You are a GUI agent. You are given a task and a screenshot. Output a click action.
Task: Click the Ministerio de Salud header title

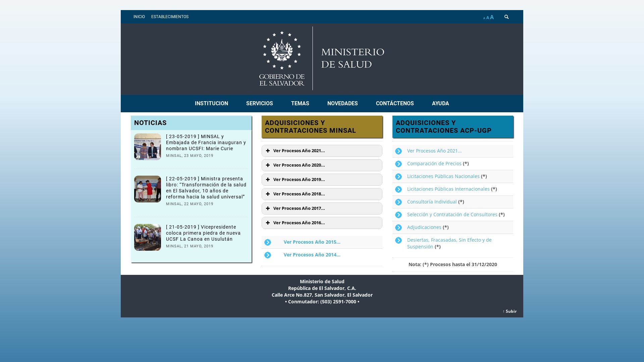[353, 58]
